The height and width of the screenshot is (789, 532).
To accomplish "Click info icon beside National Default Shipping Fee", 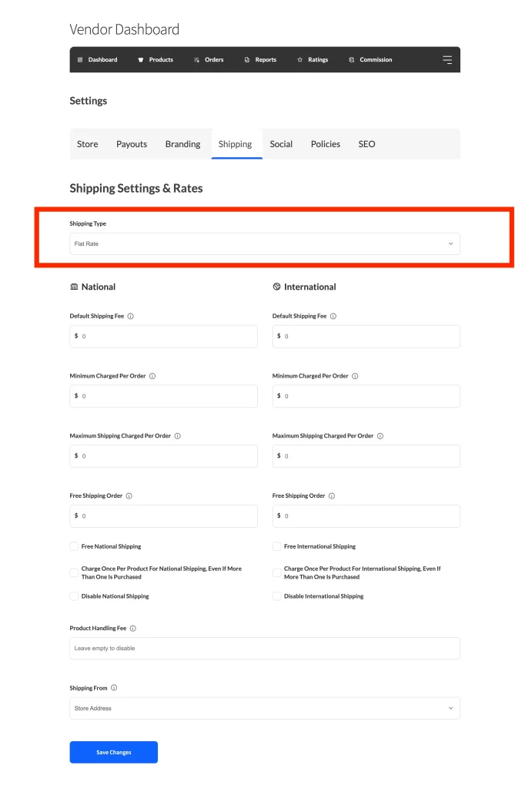I will pos(131,316).
